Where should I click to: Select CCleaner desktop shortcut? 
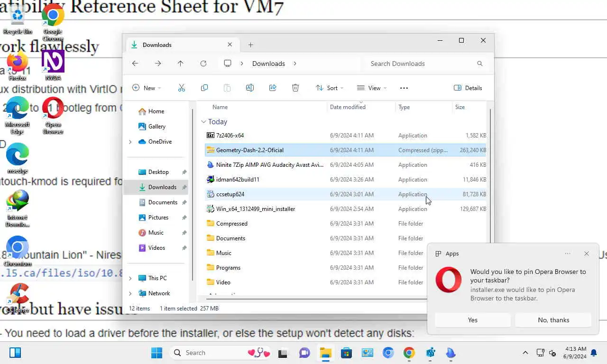tap(18, 298)
